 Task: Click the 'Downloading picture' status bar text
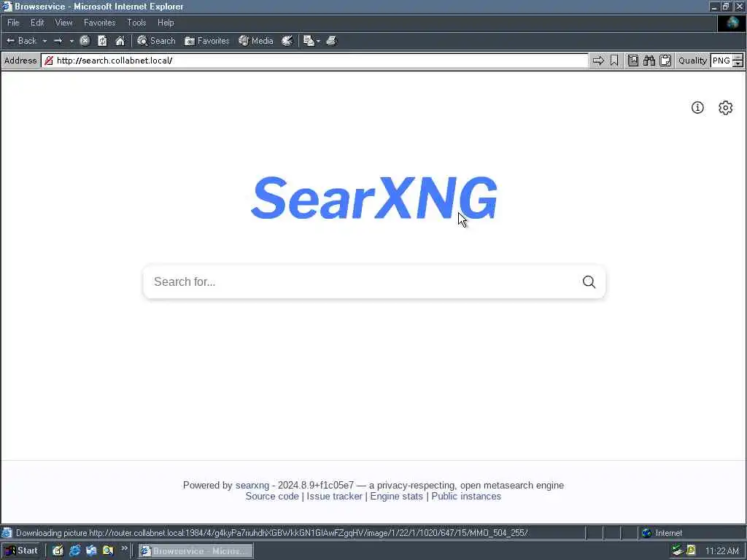point(272,533)
